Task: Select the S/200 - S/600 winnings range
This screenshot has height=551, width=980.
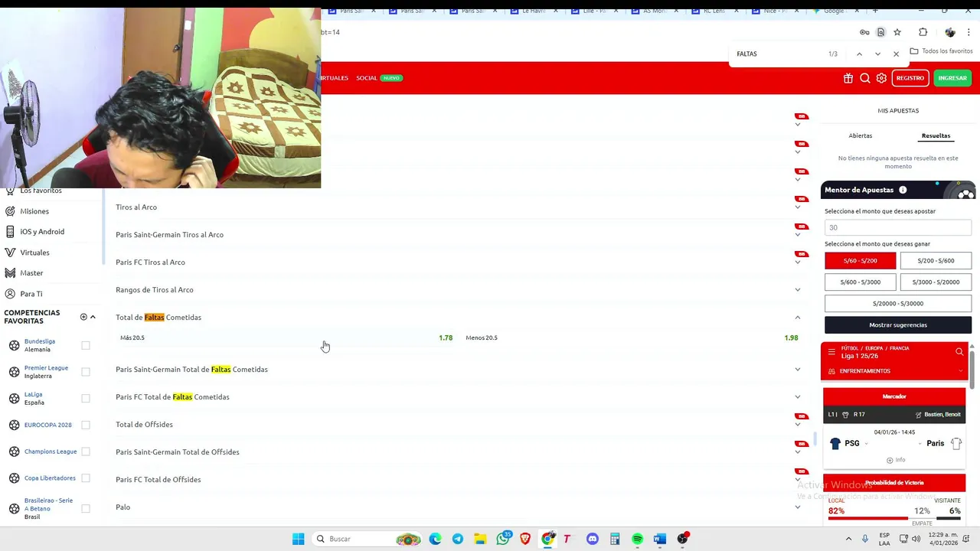Action: tap(936, 261)
